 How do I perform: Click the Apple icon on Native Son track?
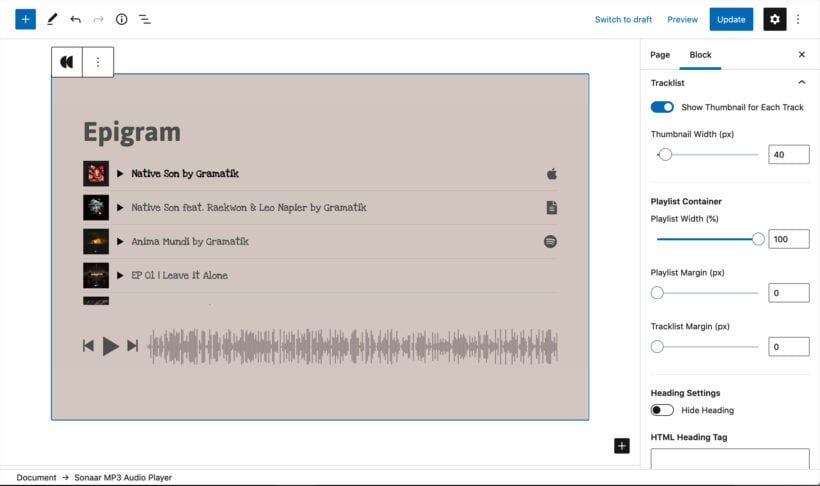(551, 174)
